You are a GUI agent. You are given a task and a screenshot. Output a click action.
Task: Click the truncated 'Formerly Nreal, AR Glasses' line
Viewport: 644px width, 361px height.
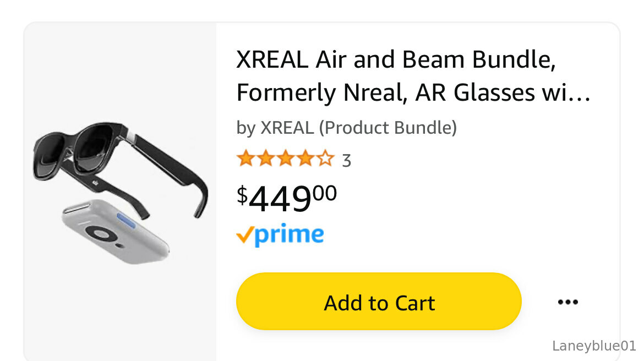pyautogui.click(x=413, y=92)
